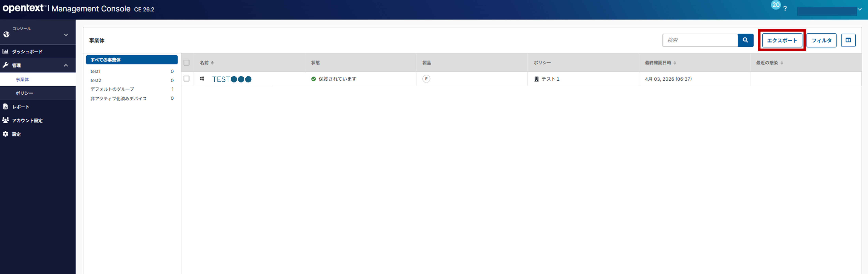Click the フィルタ button
Image resolution: width=868 pixels, height=274 pixels.
tap(821, 40)
